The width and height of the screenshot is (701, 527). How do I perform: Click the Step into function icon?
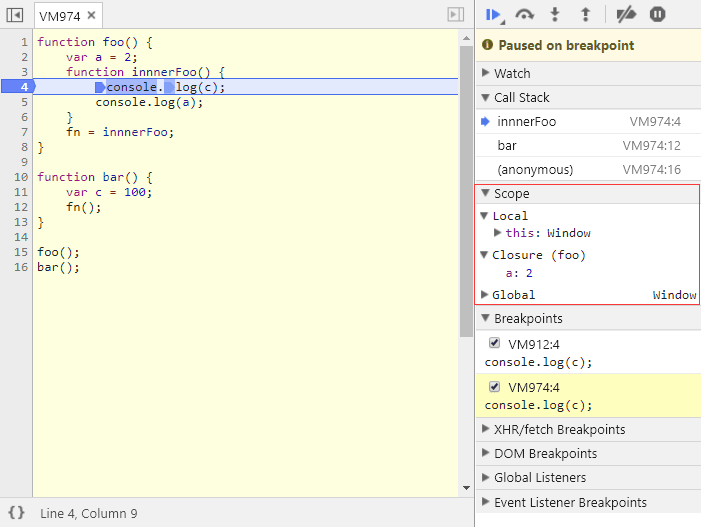(555, 14)
